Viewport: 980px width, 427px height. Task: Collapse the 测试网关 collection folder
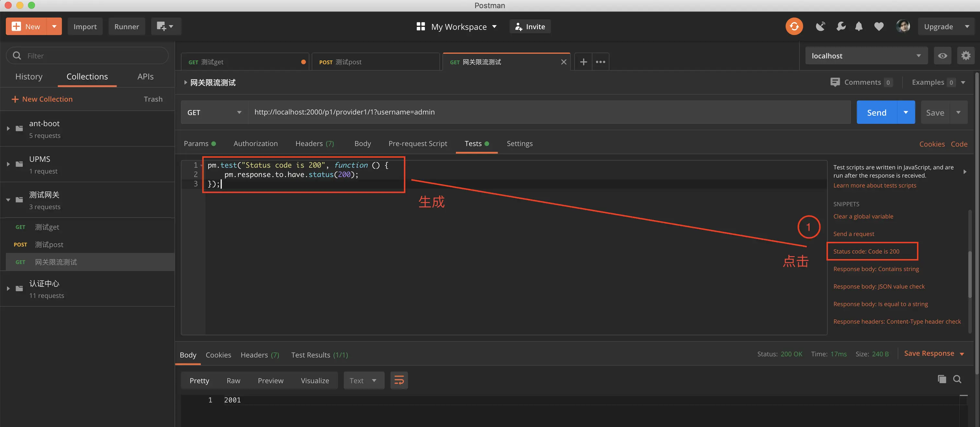click(8, 200)
